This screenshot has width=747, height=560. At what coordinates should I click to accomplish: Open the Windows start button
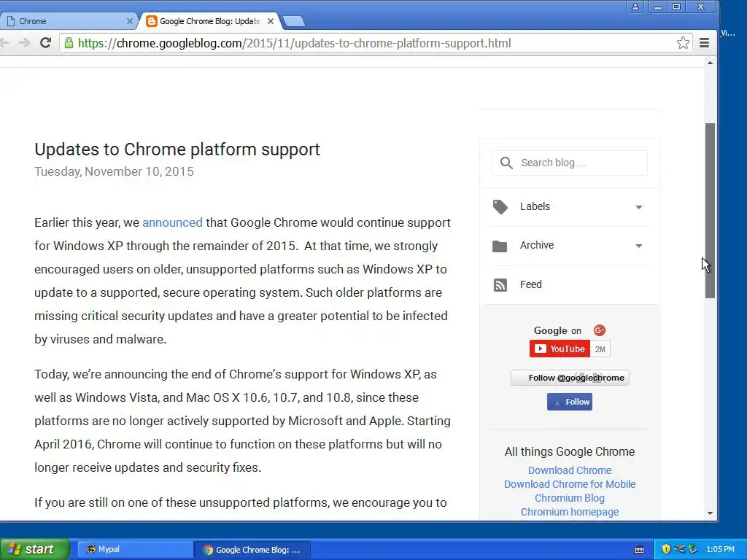tap(35, 549)
